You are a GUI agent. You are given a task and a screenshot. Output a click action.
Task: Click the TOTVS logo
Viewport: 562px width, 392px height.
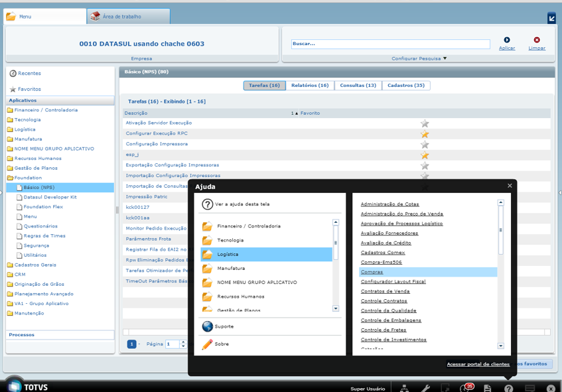click(x=28, y=385)
